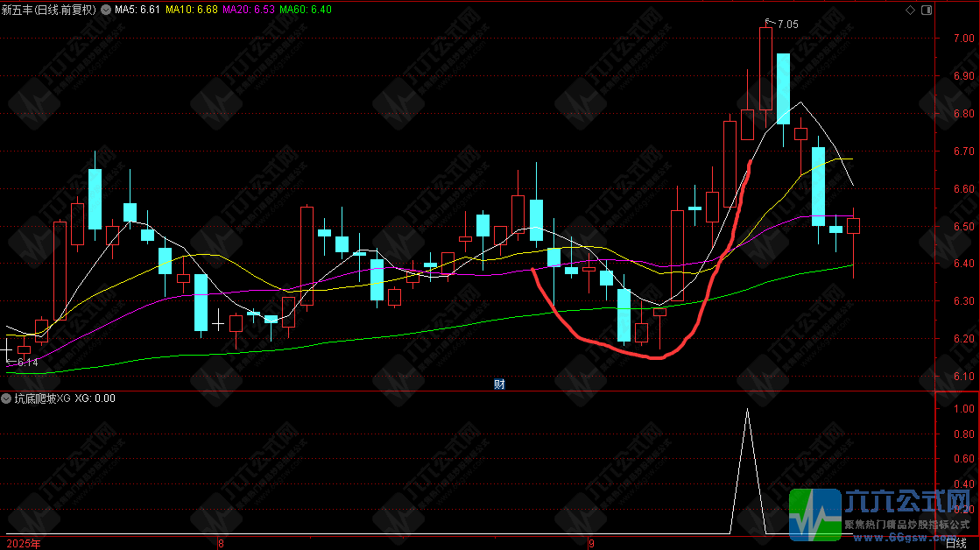Click the 7.05 high price marker
The image size is (980, 550).
(787, 25)
